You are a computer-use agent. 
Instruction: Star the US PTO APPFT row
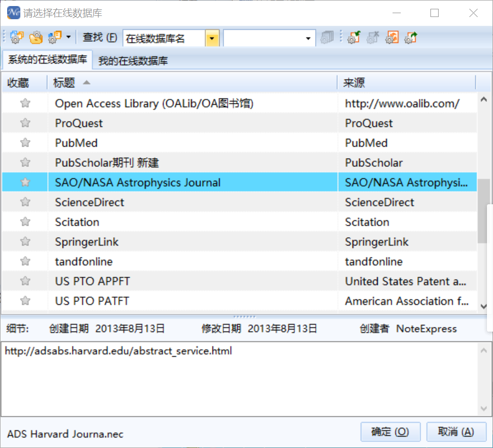(x=25, y=281)
